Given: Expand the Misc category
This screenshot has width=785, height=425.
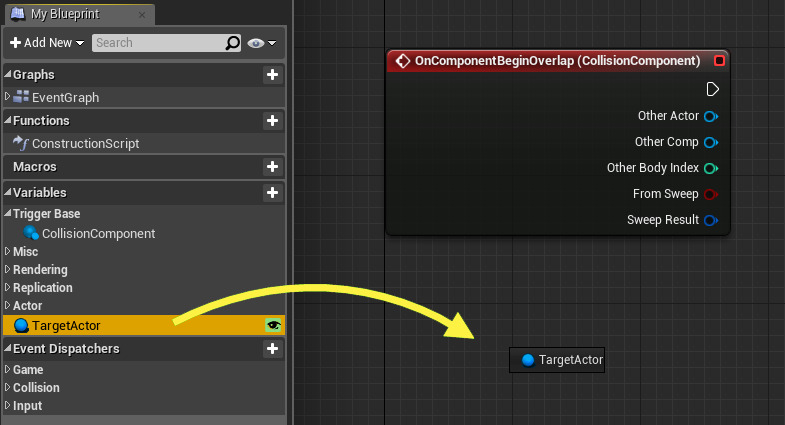Looking at the screenshot, I should [7, 251].
